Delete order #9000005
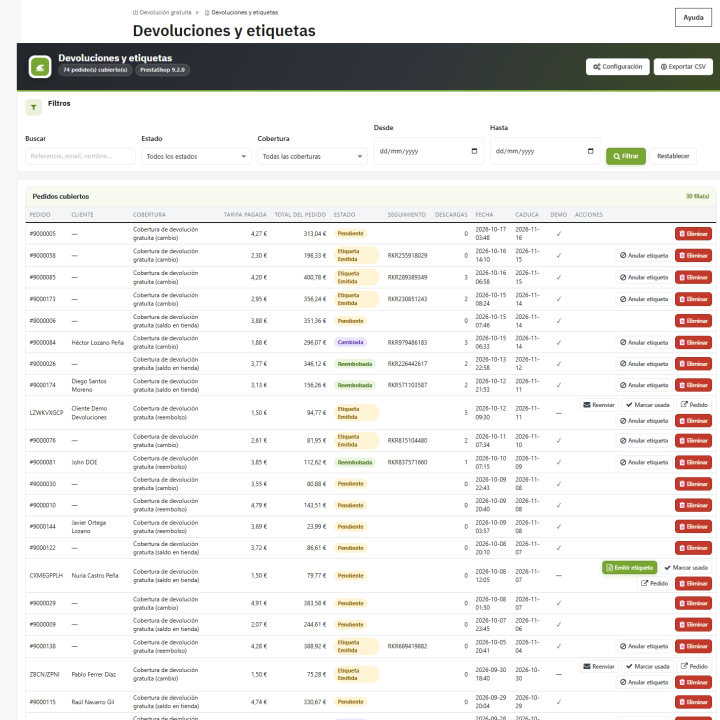The height and width of the screenshot is (720, 720). [693, 234]
